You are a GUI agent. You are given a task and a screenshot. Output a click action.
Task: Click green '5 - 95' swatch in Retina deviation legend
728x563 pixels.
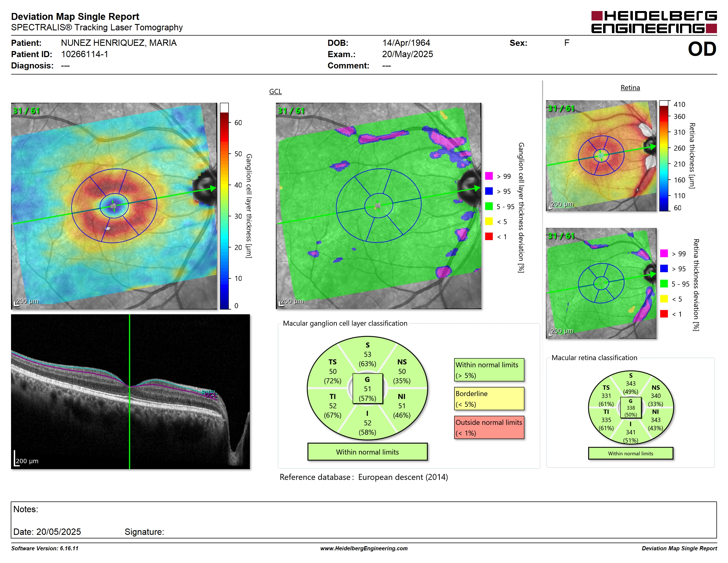tap(664, 283)
